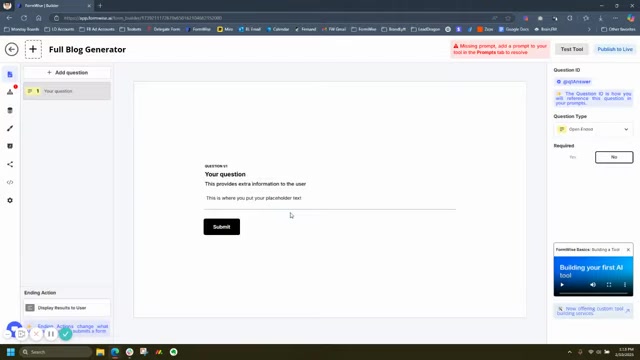Screen dimensions: 640x360
Task: Open the Display Results to User ending action
Action: [x=67, y=308]
